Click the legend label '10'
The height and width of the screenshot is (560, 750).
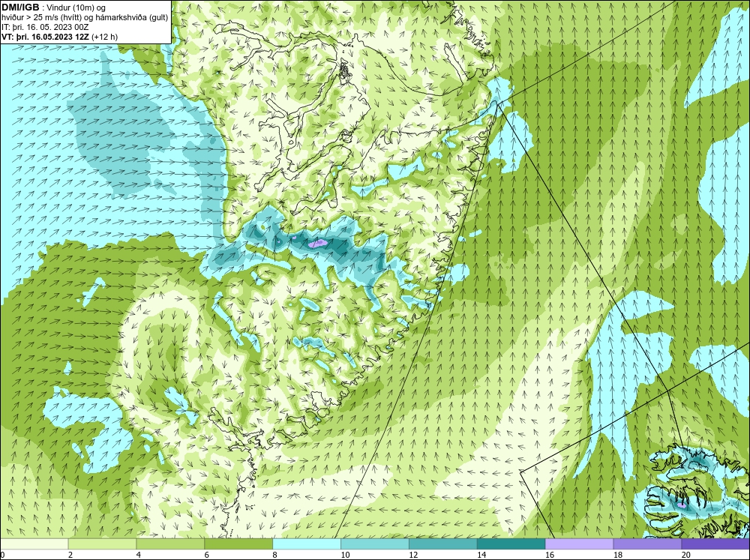click(345, 555)
